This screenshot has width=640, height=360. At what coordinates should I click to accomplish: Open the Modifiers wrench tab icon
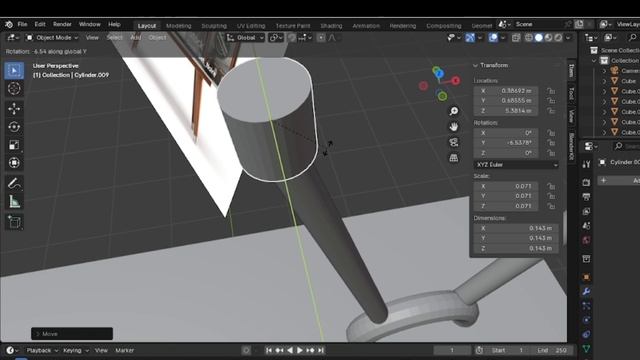coord(587,291)
